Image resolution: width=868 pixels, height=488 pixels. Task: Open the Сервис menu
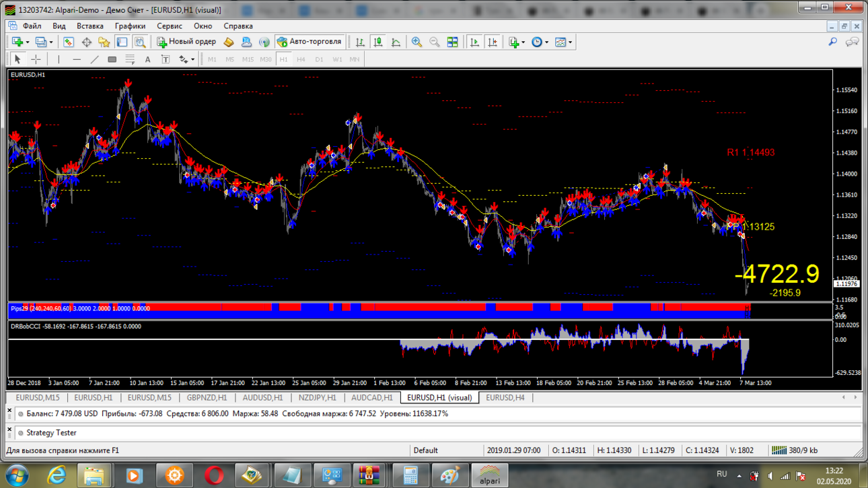(170, 26)
